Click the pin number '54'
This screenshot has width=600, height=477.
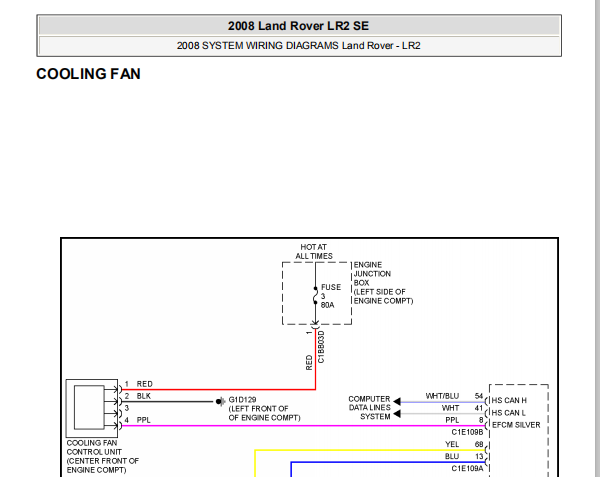pos(479,396)
